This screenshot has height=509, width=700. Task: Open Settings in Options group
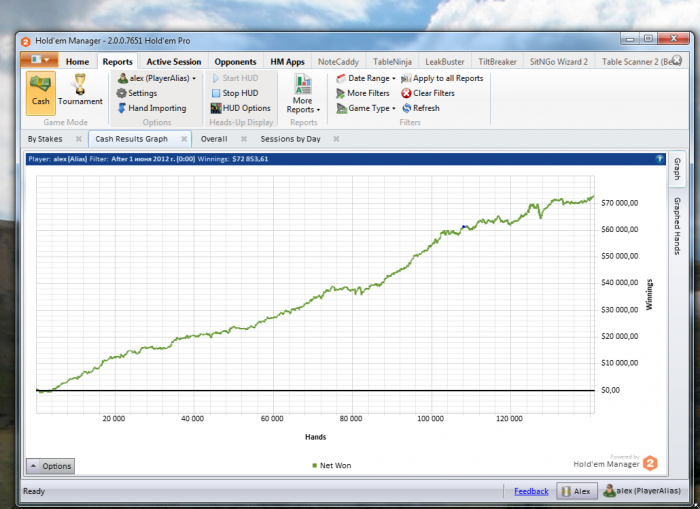pos(137,93)
